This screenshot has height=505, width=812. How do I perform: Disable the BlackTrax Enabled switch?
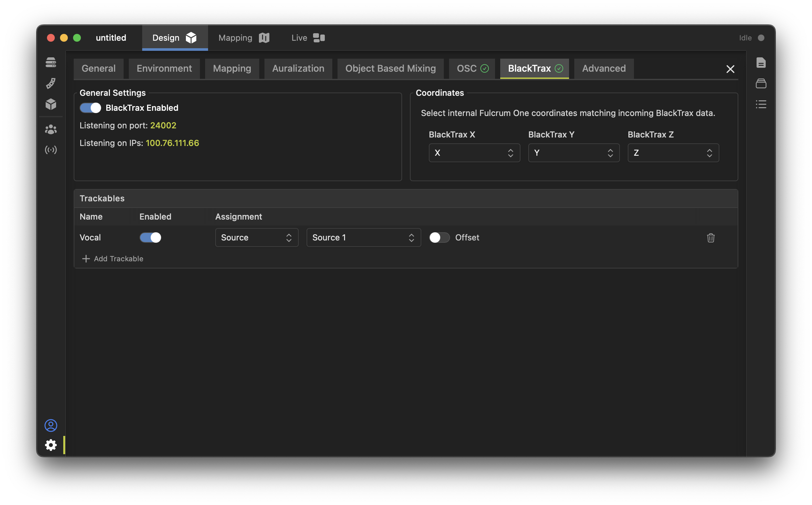(90, 108)
